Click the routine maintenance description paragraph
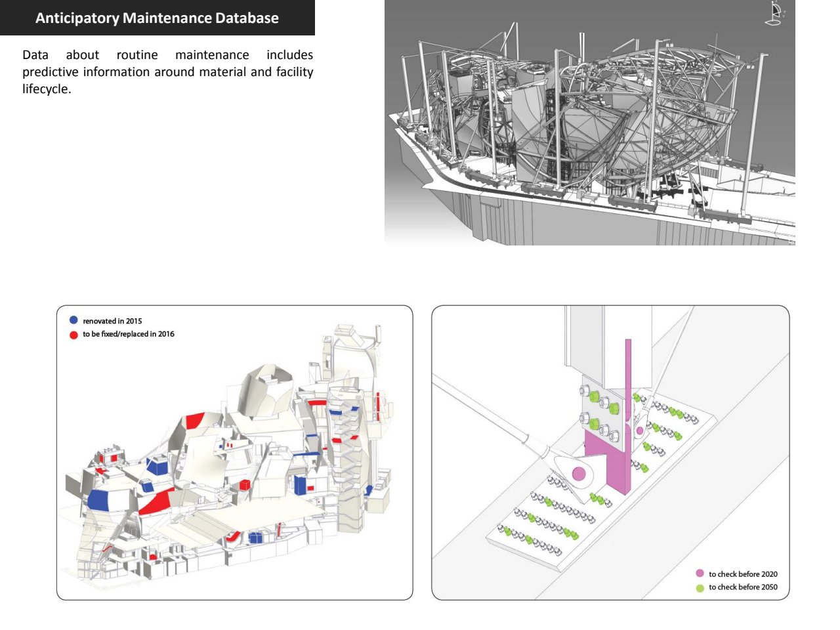Screen dimensions: 840x630 point(167,72)
